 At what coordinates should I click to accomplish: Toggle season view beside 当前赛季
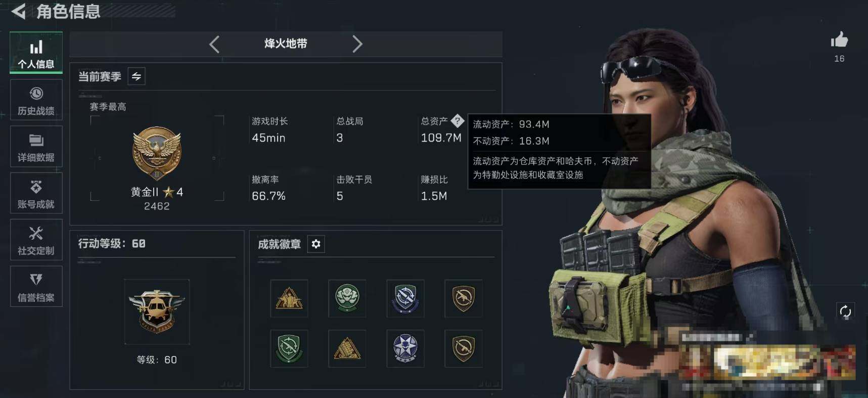pyautogui.click(x=136, y=76)
